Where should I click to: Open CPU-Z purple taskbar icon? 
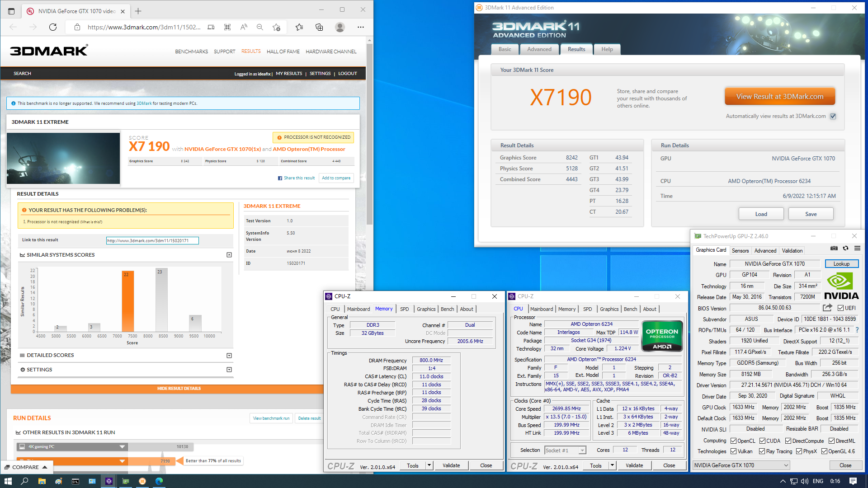[109, 481]
